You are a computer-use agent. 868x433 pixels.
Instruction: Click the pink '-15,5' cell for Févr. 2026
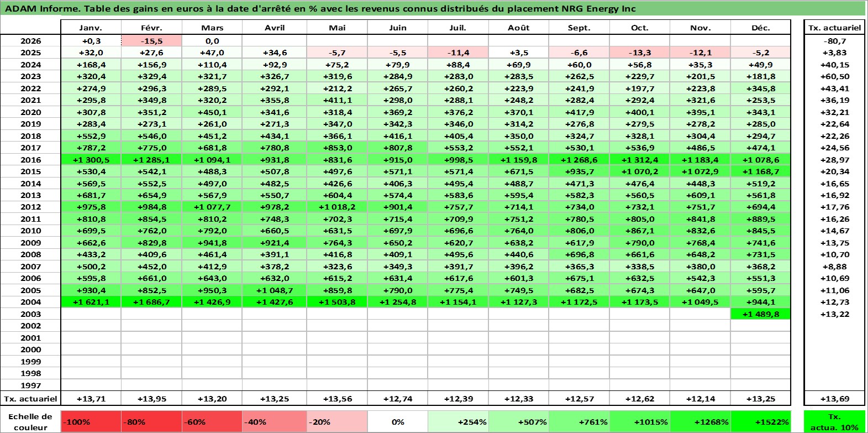pyautogui.click(x=151, y=41)
